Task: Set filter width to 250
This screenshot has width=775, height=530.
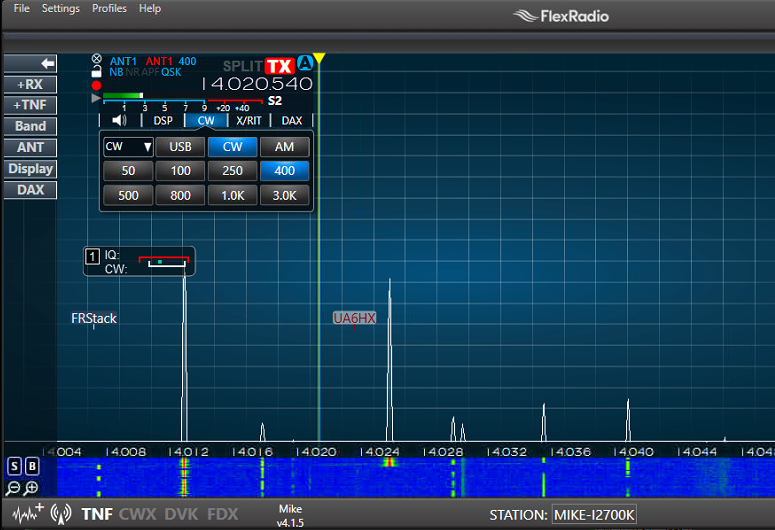Action: tap(232, 171)
